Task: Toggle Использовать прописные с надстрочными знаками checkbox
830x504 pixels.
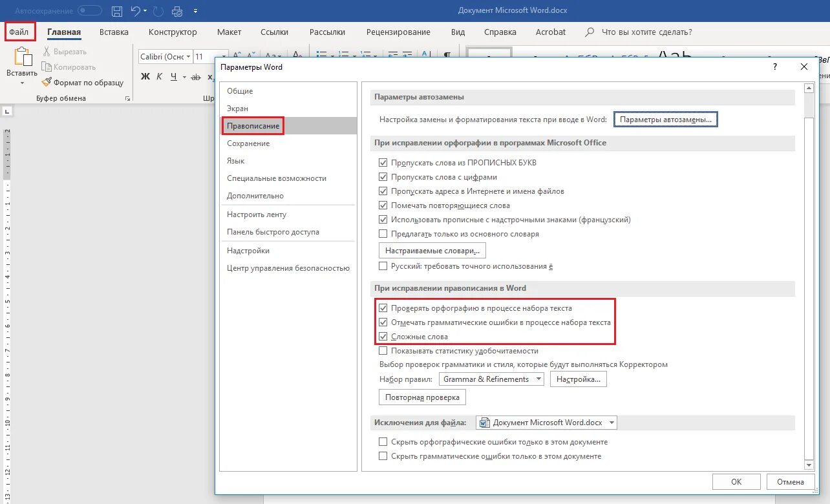Action: (x=383, y=220)
